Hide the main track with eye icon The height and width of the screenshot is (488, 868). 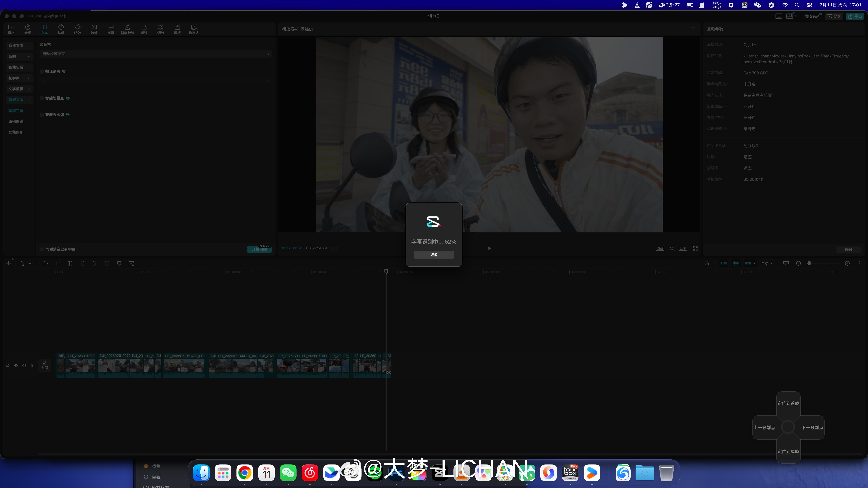tap(16, 365)
